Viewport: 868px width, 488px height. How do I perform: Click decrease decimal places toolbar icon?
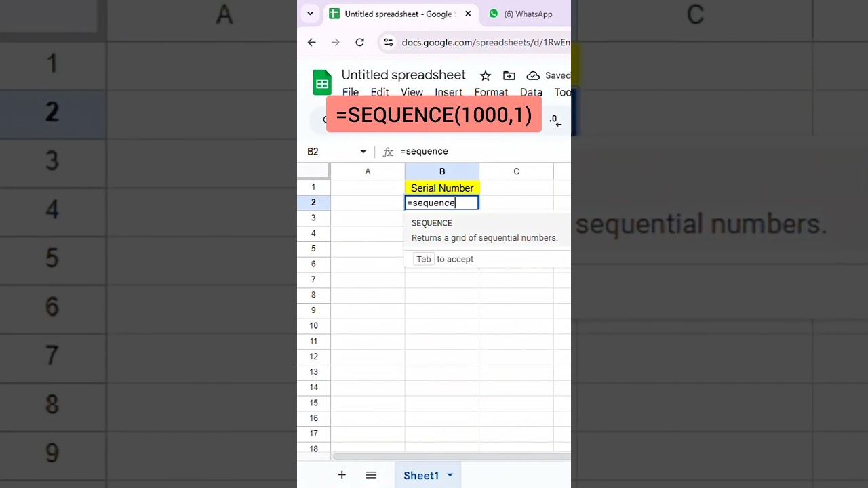coord(555,120)
